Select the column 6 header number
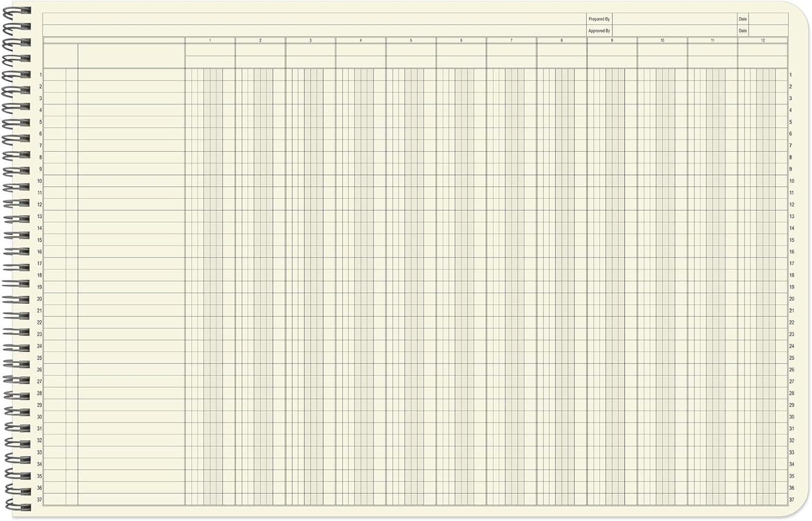 tap(461, 41)
